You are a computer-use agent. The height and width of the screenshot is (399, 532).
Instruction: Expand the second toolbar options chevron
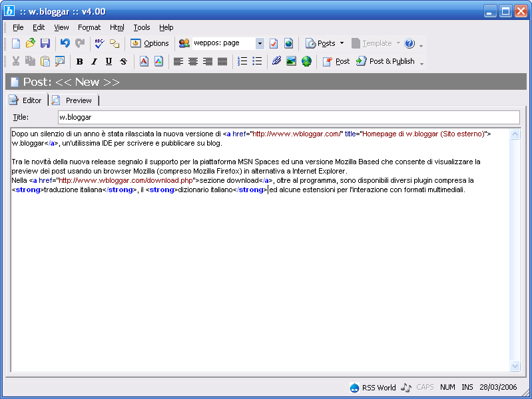(x=421, y=63)
